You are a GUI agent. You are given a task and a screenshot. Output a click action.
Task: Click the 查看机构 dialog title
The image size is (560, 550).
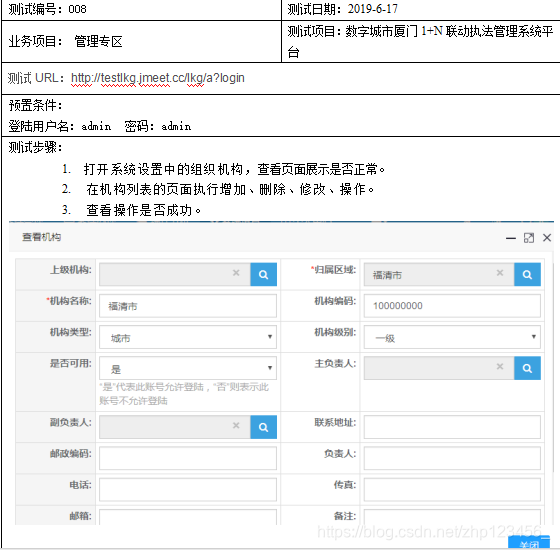[41, 237]
